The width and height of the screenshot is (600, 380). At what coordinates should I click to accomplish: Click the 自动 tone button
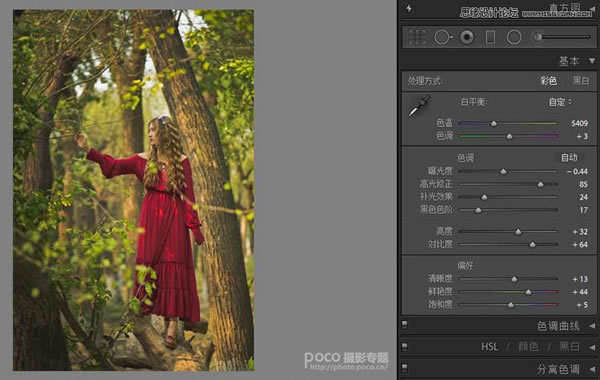569,157
